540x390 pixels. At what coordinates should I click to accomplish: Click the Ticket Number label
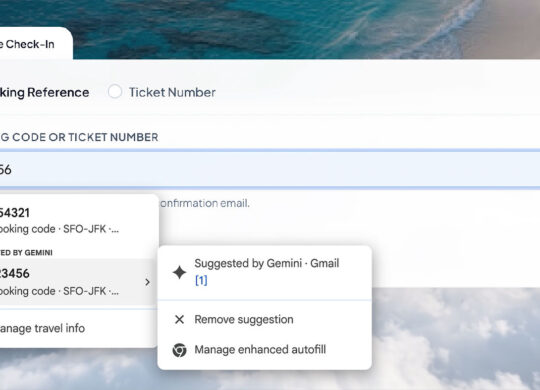tap(172, 92)
